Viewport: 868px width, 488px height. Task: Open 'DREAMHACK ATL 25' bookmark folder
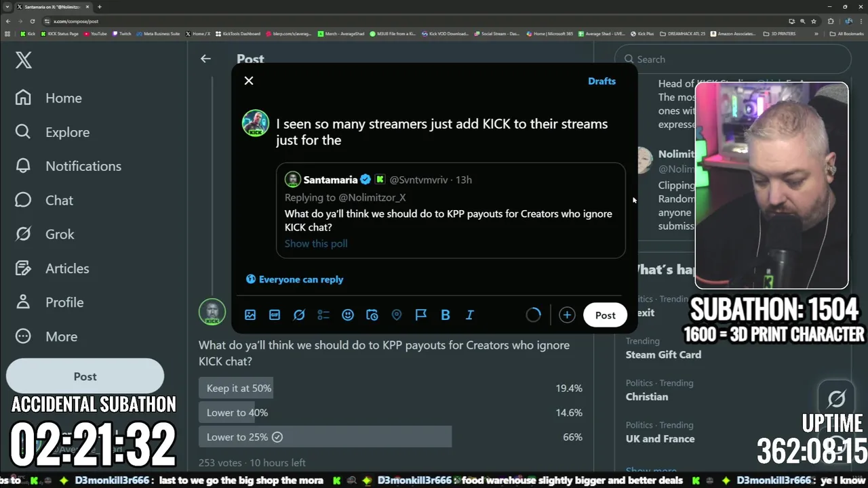(x=683, y=33)
